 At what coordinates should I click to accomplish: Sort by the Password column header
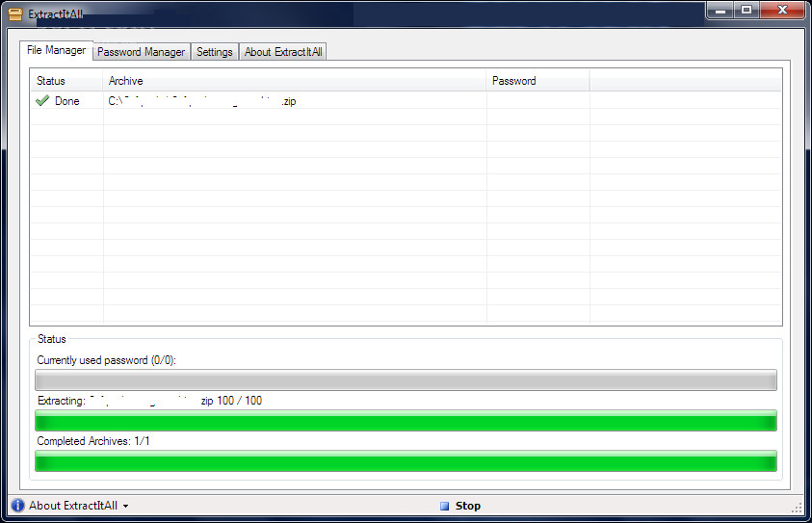537,81
